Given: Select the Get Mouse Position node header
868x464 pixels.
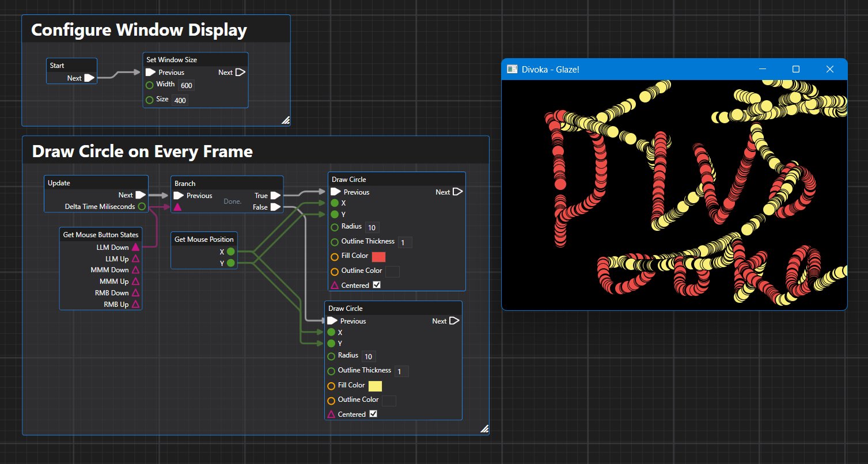Looking at the screenshot, I should [204, 239].
